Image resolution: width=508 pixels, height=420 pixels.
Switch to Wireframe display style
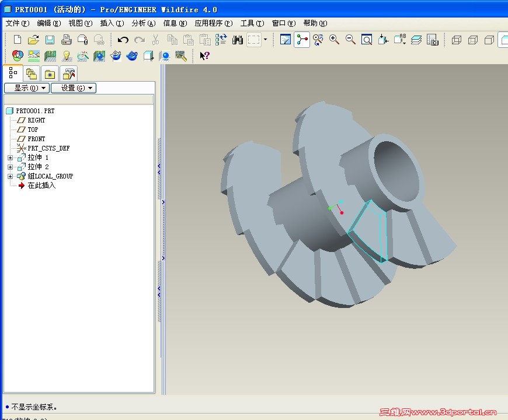tap(457, 40)
